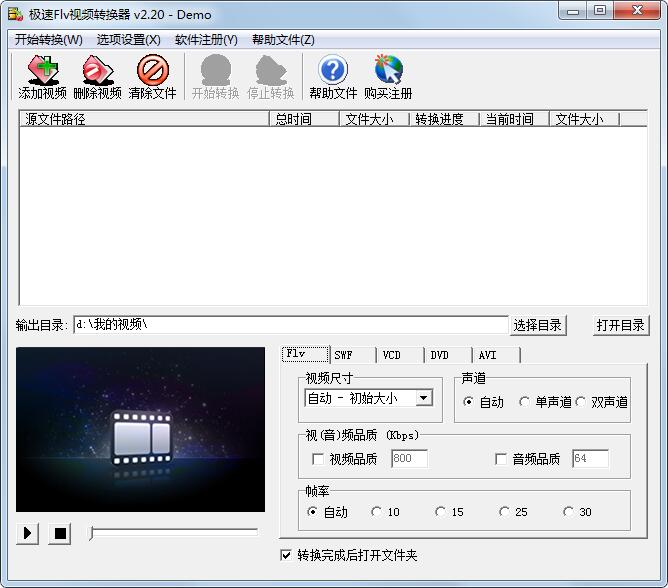Click the 总时间 column header
The height and width of the screenshot is (588, 668).
coord(304,119)
